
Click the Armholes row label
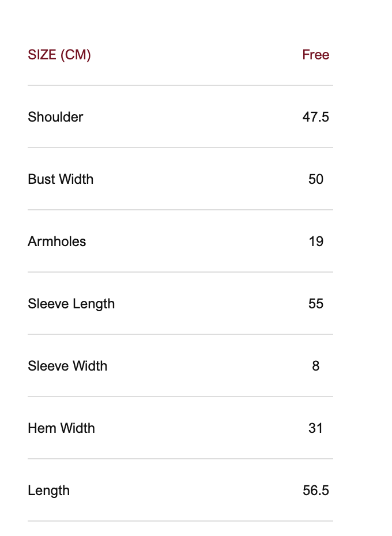pyautogui.click(x=56, y=241)
